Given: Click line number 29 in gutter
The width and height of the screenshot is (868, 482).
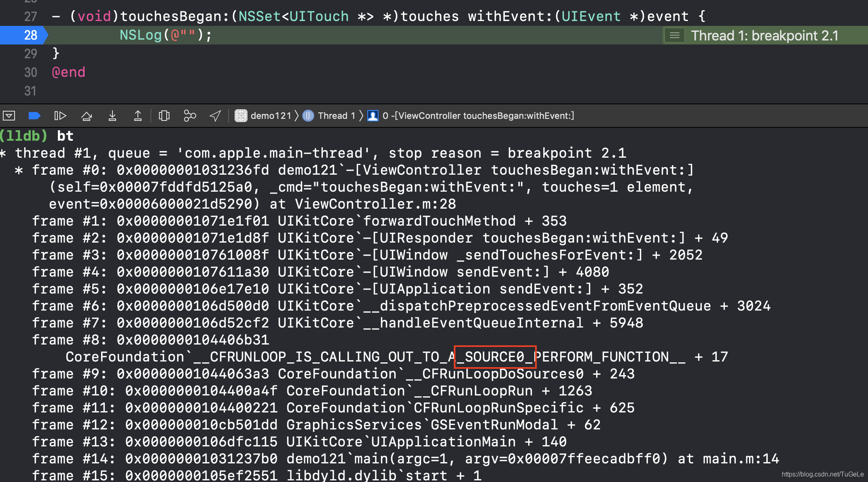Looking at the screenshot, I should (x=30, y=54).
